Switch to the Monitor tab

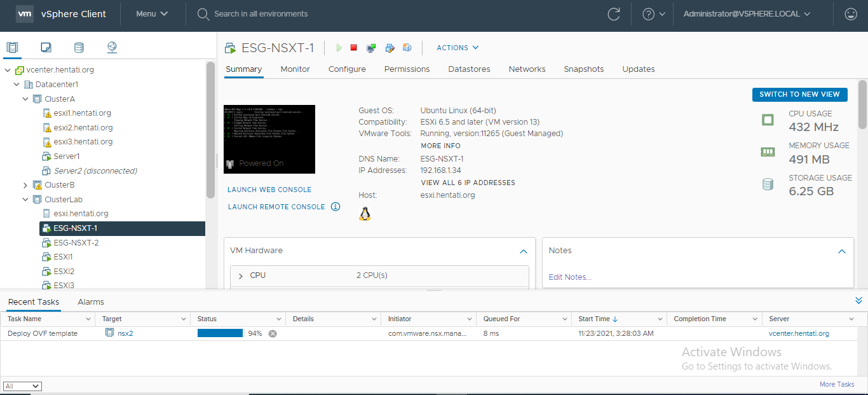pos(295,69)
